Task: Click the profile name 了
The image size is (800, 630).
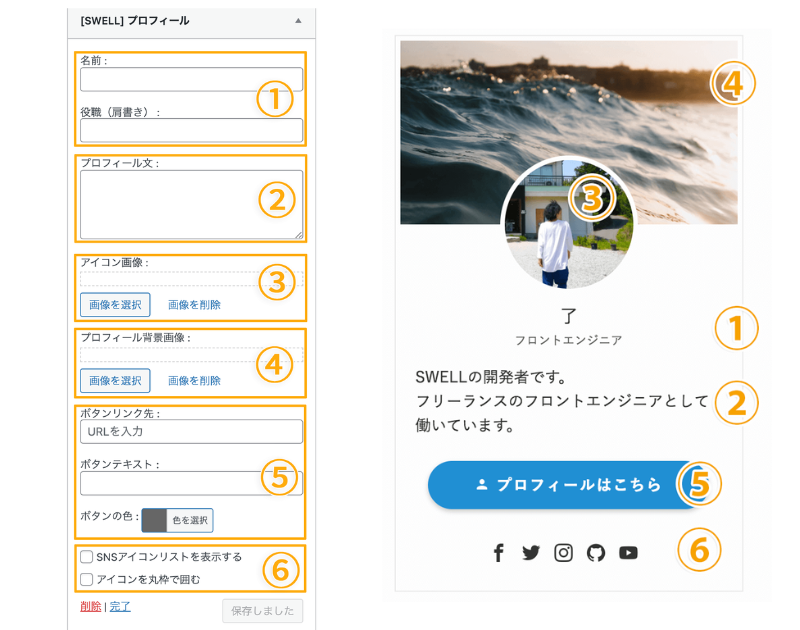Action: [x=569, y=316]
